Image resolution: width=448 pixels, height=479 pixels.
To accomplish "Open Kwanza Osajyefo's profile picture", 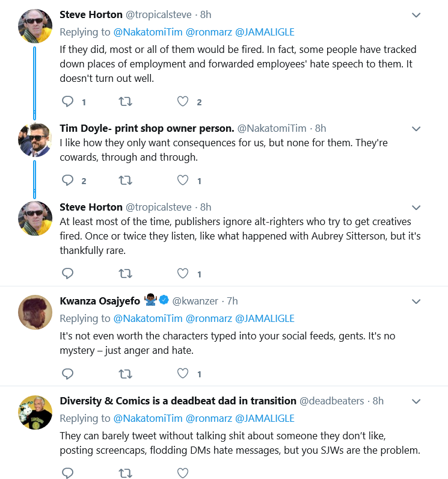I will (x=35, y=312).
